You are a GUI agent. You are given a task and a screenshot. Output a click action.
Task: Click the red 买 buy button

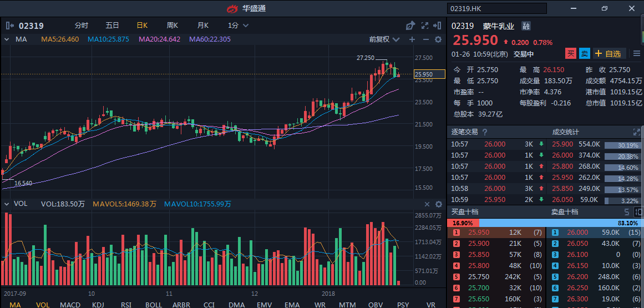point(571,54)
